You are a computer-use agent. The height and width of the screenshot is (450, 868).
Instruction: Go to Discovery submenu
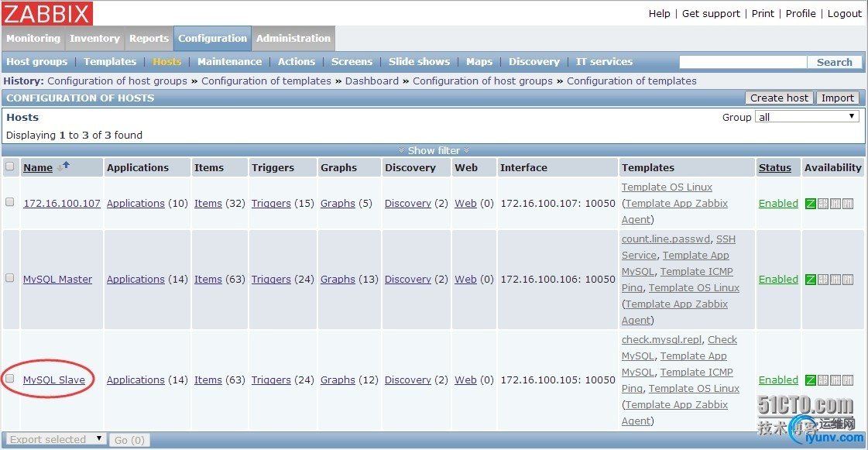tap(534, 61)
